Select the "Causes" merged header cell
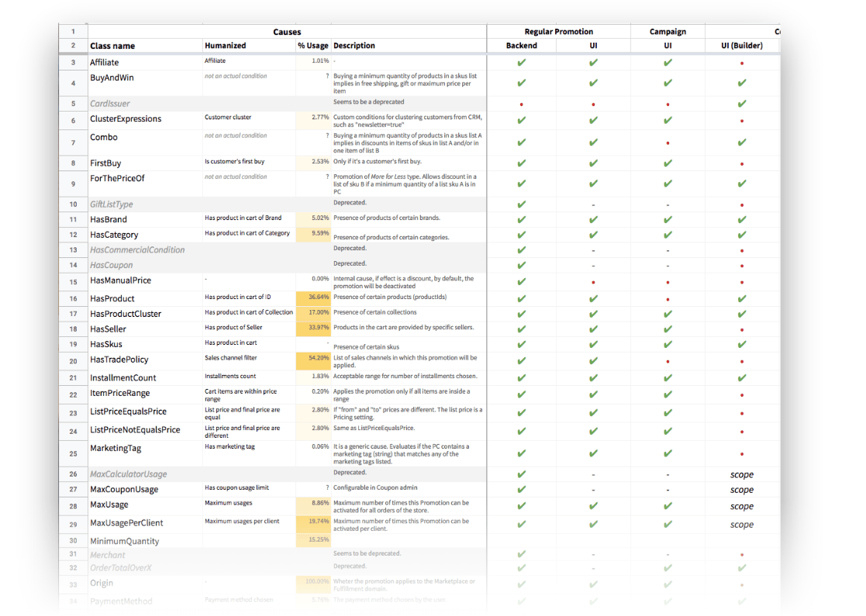 pos(287,32)
